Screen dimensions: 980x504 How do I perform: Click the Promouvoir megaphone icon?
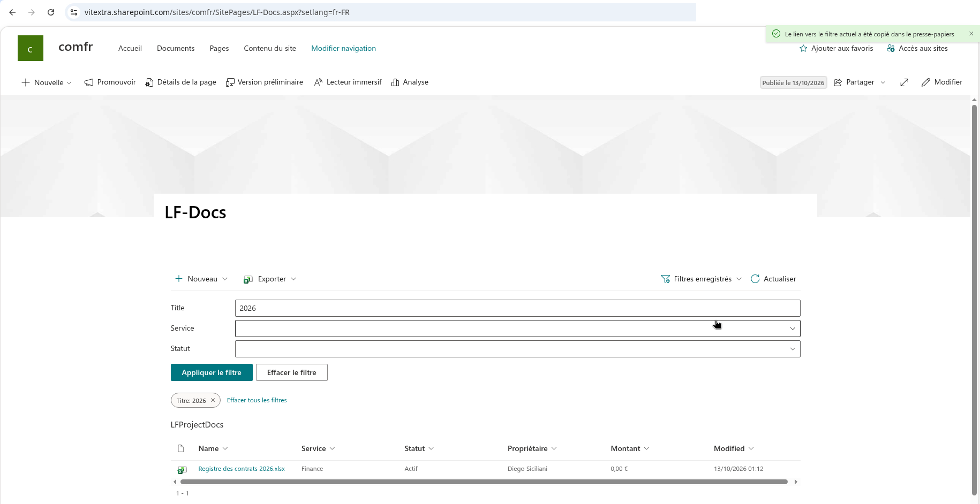tap(89, 82)
